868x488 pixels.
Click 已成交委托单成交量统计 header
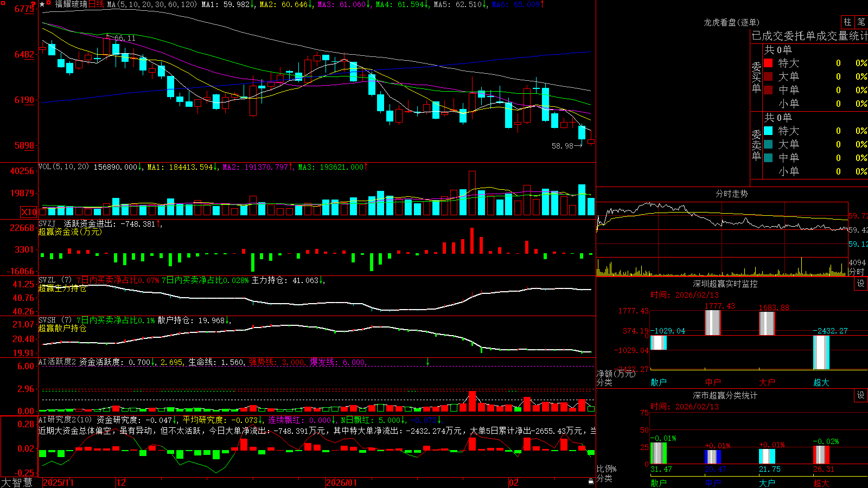click(809, 36)
